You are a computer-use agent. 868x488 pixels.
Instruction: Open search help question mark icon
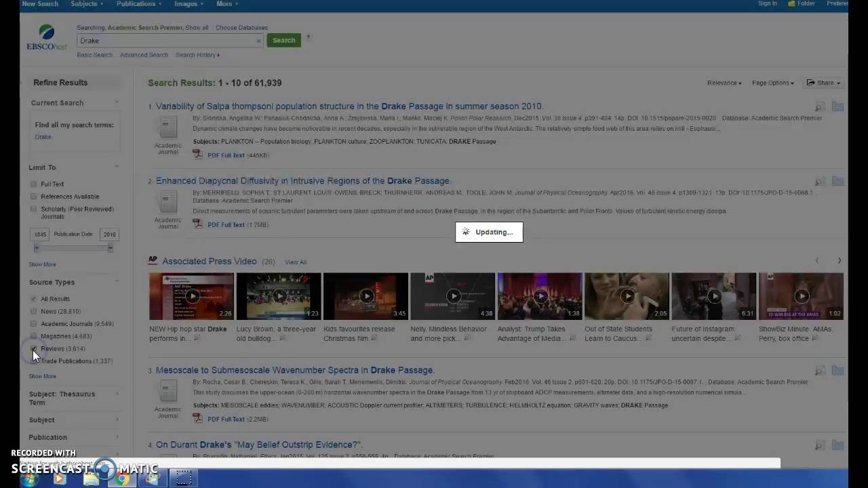[308, 37]
